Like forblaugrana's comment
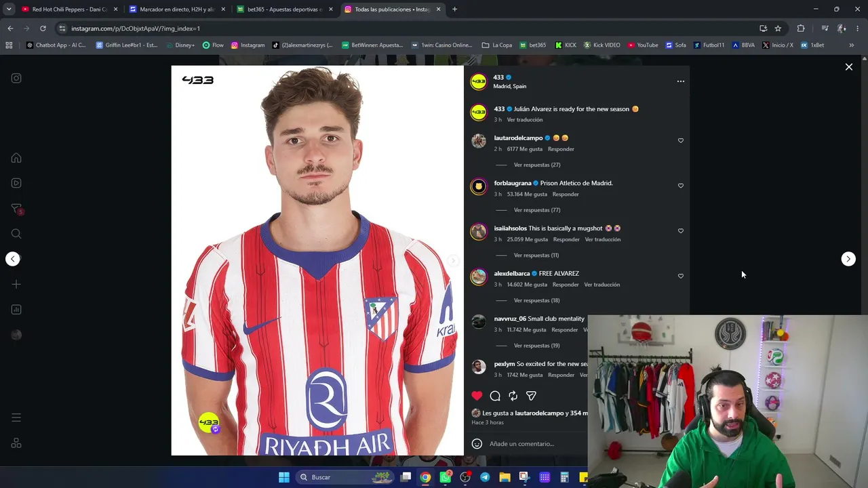 pyautogui.click(x=681, y=186)
